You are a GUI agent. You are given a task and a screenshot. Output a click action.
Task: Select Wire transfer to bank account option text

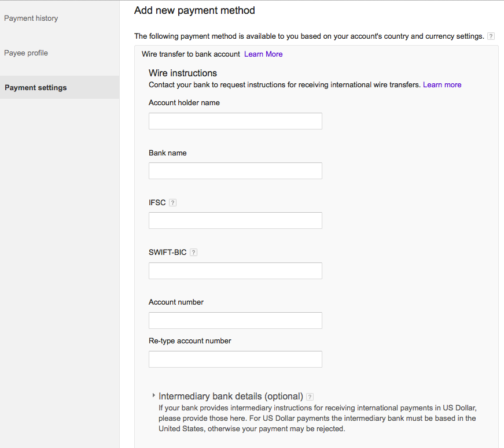click(x=191, y=54)
